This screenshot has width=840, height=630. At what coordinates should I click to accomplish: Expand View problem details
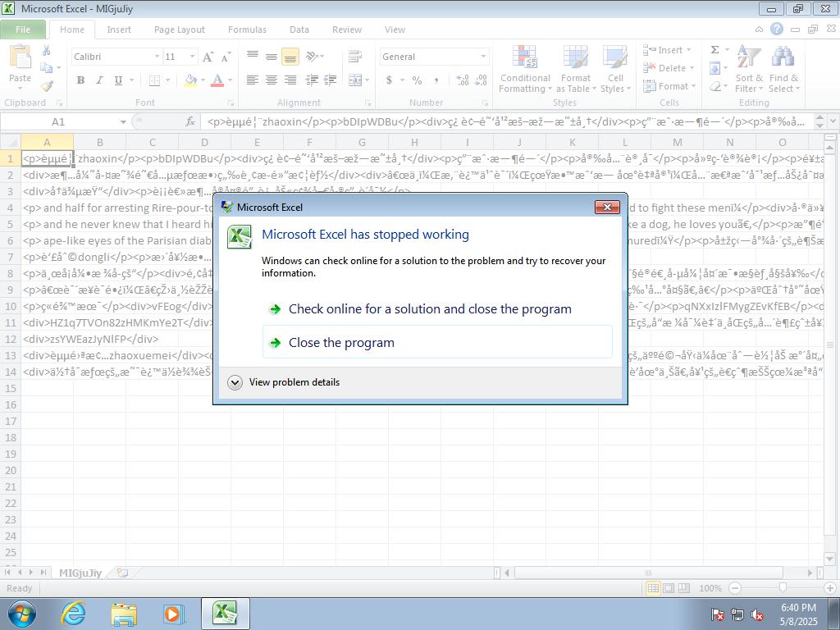(x=284, y=382)
